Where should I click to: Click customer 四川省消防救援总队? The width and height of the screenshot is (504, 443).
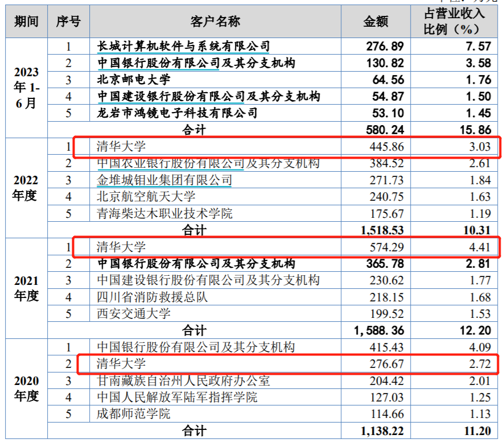(x=152, y=297)
